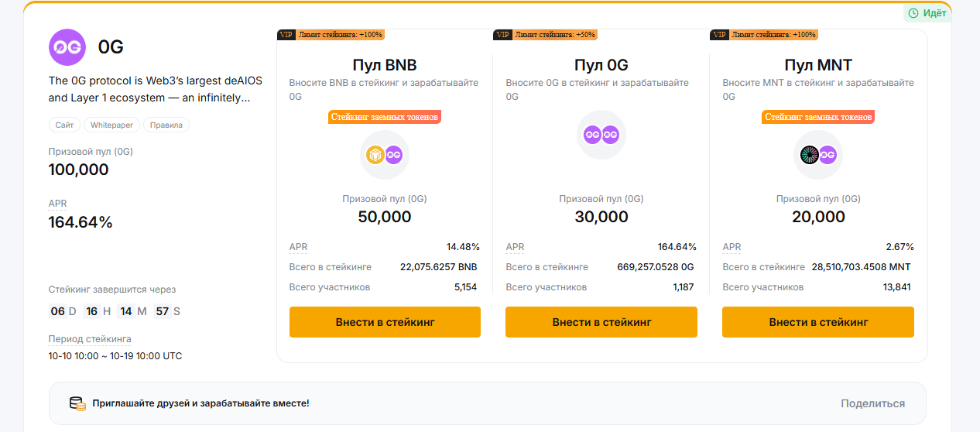The height and width of the screenshot is (432, 980).
Task: Click the VIP badge above Пул MNT
Action: pyautogui.click(x=719, y=35)
